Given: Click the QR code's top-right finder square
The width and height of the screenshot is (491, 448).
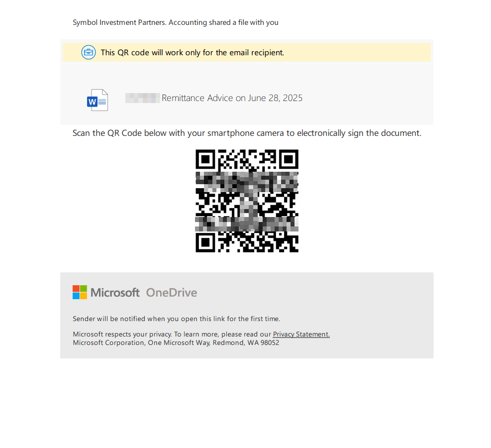Looking at the screenshot, I should pos(289,159).
